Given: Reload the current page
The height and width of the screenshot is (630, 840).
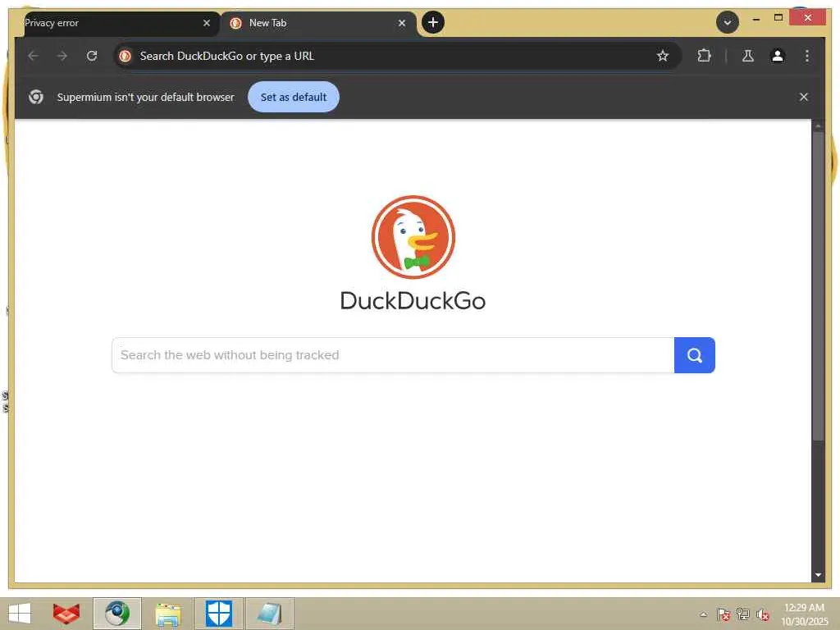Looking at the screenshot, I should click(x=92, y=56).
